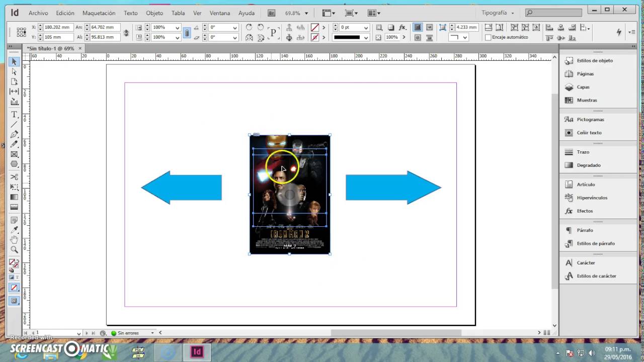Screen dimensions: 644x362
Task: Select the Zoom magnifier tool
Action: click(14, 250)
